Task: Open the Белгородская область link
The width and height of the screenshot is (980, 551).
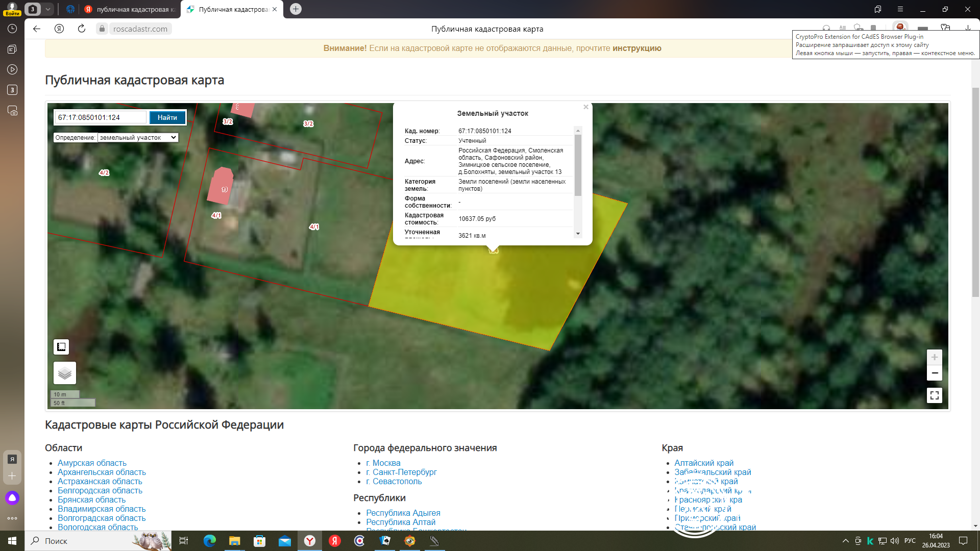Action: (x=100, y=490)
